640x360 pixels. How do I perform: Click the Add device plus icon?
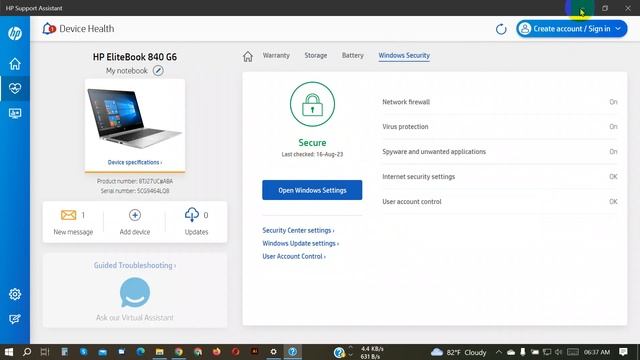pos(135,215)
